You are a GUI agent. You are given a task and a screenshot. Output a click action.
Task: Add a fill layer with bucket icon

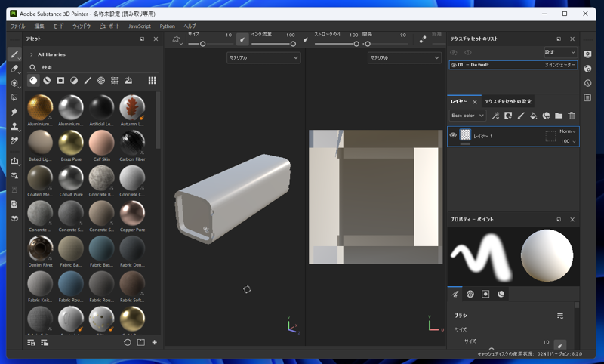click(x=534, y=116)
